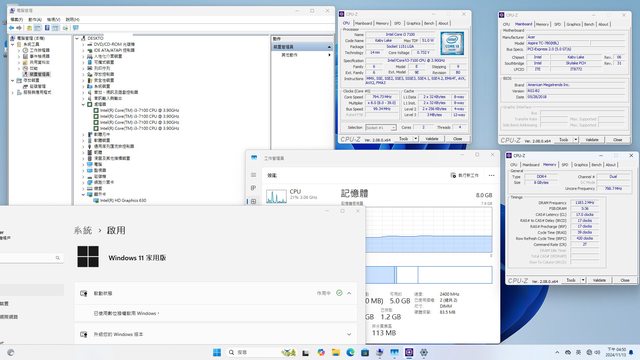Open the Socket selection dropdown in CPU-Z
Screen dimensions: 640x360
(x=380, y=128)
